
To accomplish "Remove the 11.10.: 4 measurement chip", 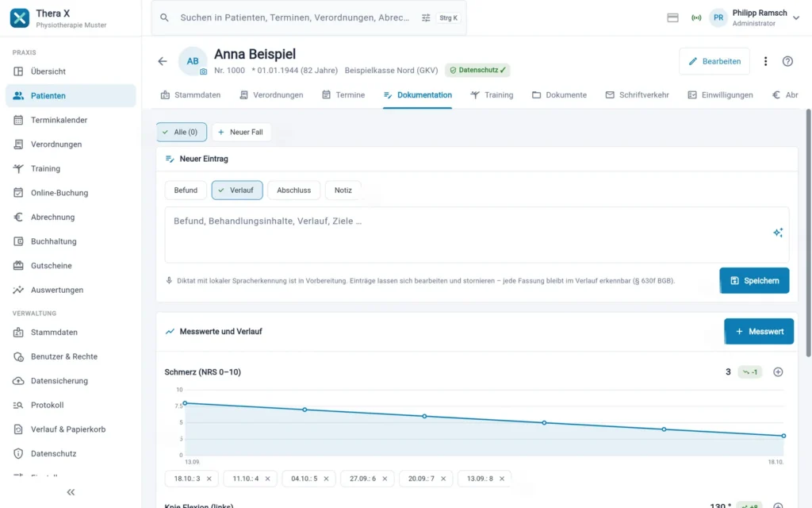I will pos(268,479).
